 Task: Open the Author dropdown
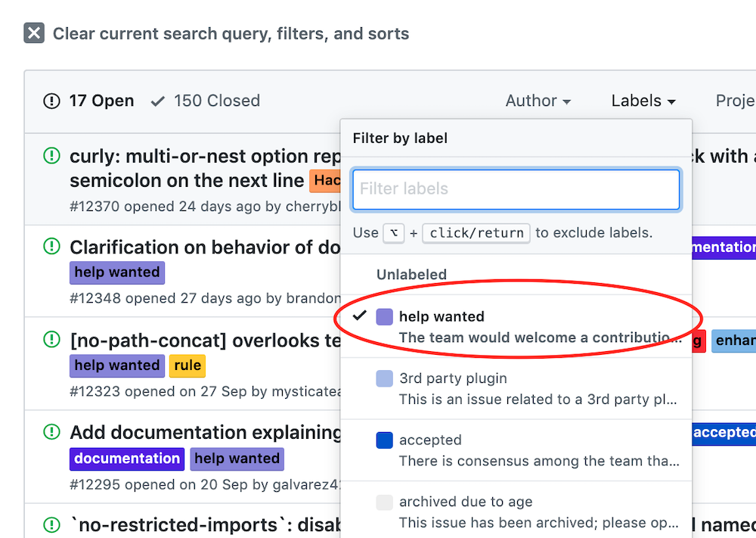538,101
